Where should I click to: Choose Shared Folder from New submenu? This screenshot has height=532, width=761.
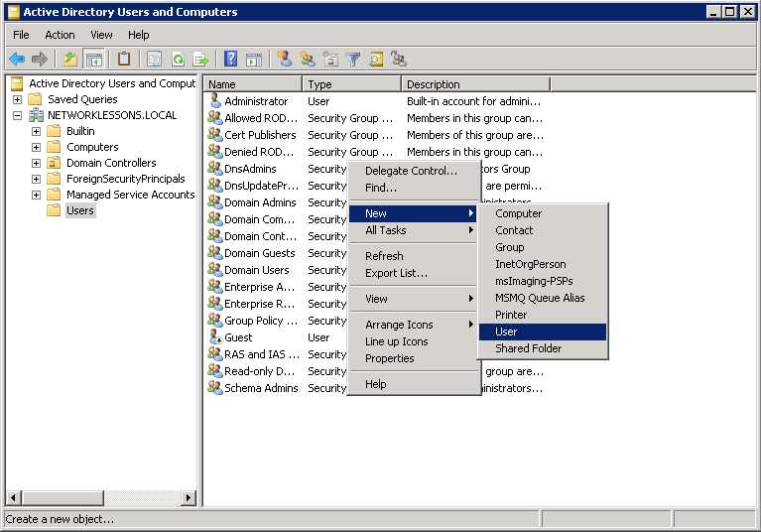point(543,348)
